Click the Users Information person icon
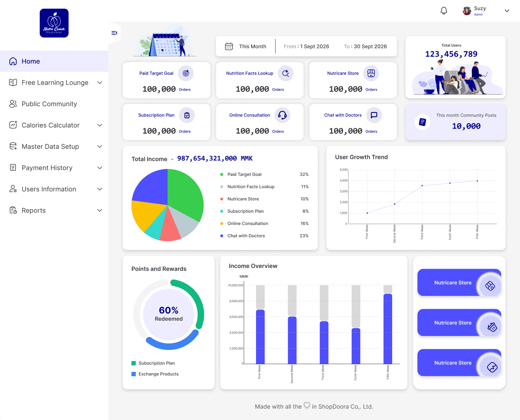This screenshot has height=420, width=520. [x=13, y=189]
